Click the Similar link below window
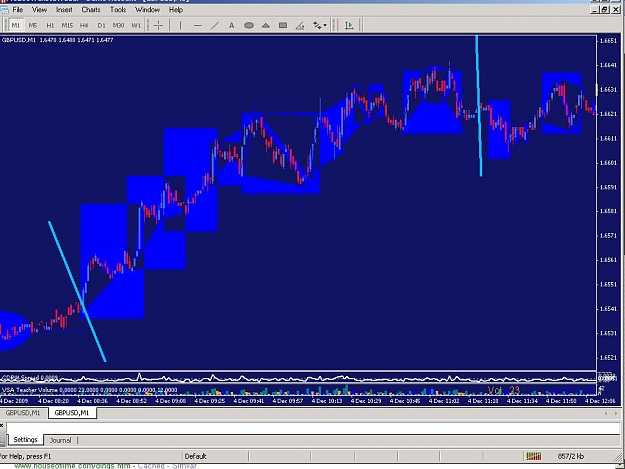 184,465
